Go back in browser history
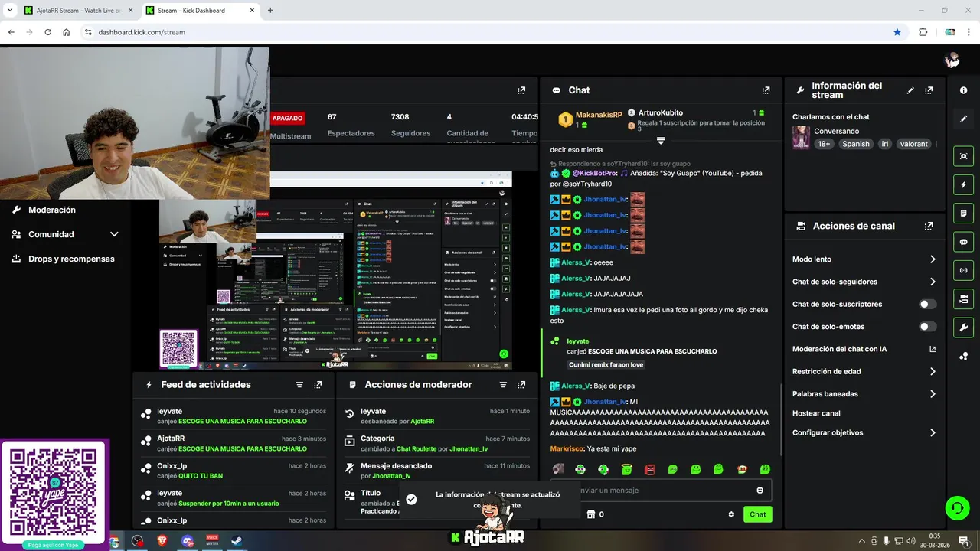This screenshot has width=980, height=551. tap(11, 32)
